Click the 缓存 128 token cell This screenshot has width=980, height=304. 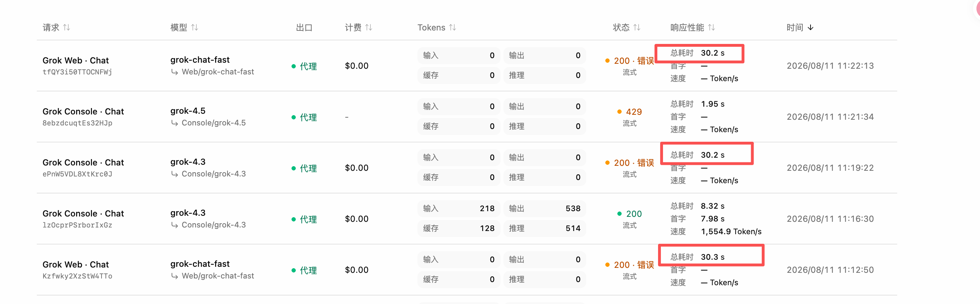(x=459, y=228)
